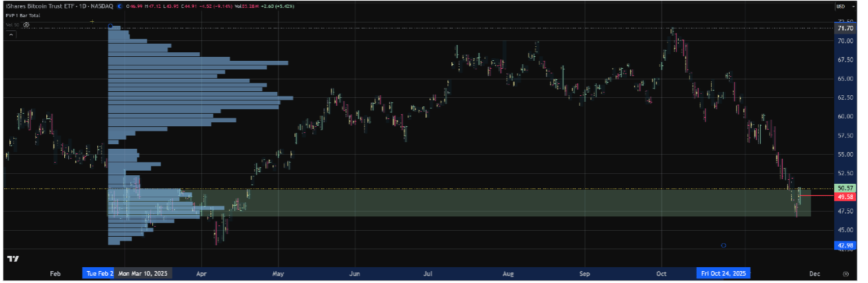This screenshot has height=283, width=868.
Task: Click the 71.70 price label on axis
Action: click(845, 28)
